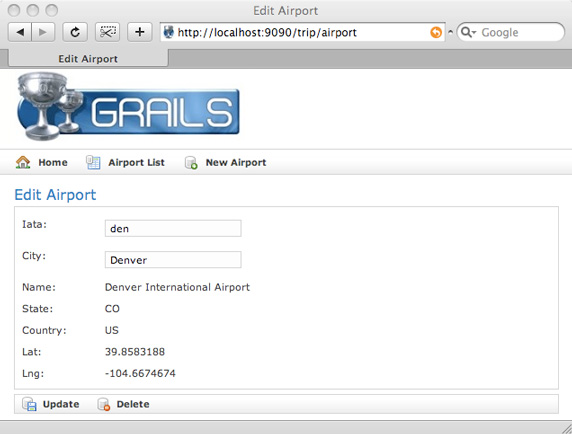
Task: Open the Airport List link
Action: pyautogui.click(x=136, y=163)
